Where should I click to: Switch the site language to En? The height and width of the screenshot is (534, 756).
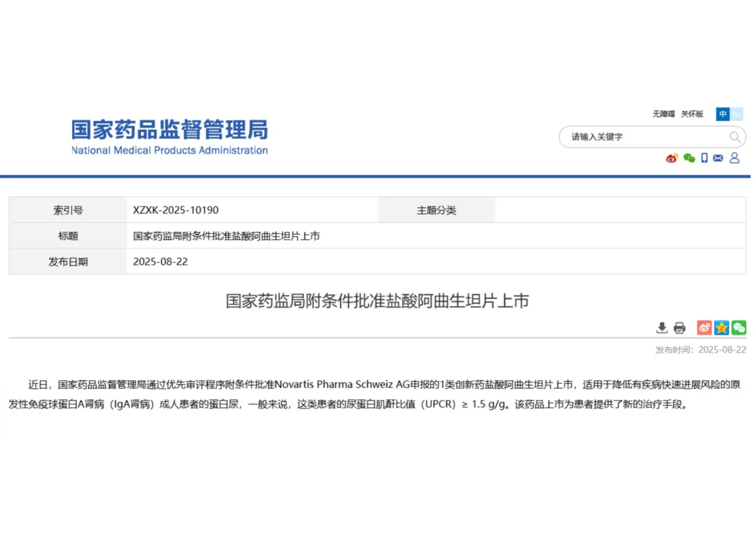(737, 114)
